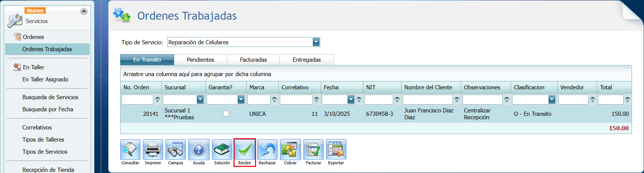Viewport: 644px width, 173px height.
Task: Click the Rechazar undo arrow icon
Action: pyautogui.click(x=267, y=150)
